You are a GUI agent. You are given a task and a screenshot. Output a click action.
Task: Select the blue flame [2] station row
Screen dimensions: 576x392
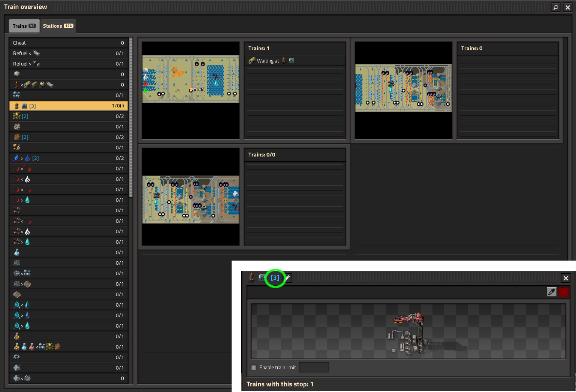(69, 158)
